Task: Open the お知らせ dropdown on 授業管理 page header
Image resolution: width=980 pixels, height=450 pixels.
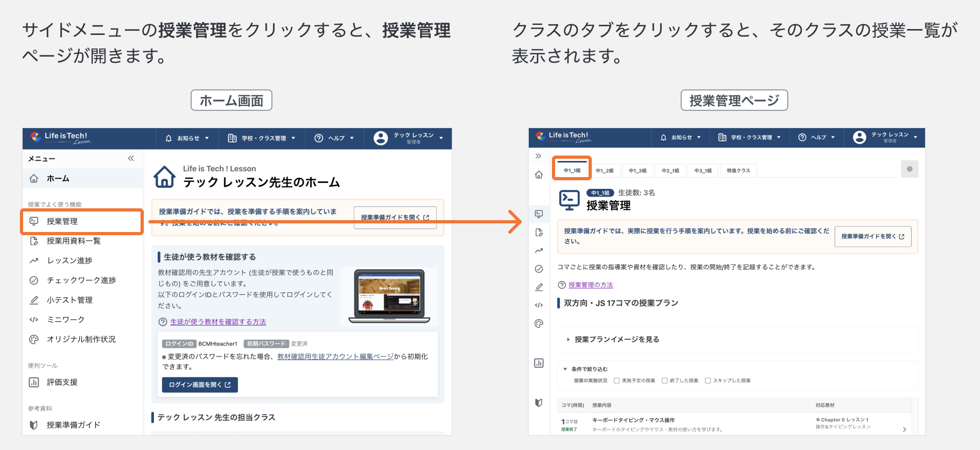Action: [x=681, y=137]
